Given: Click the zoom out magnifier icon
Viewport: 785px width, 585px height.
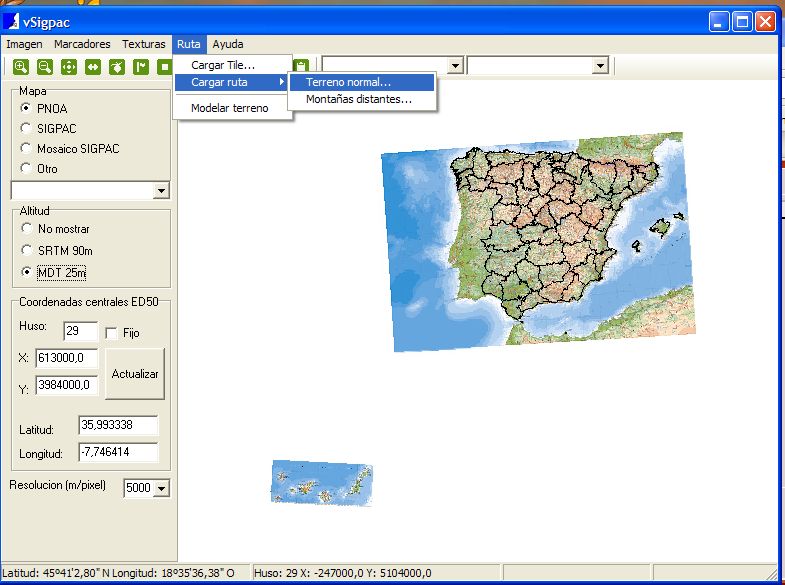Looking at the screenshot, I should (x=45, y=67).
